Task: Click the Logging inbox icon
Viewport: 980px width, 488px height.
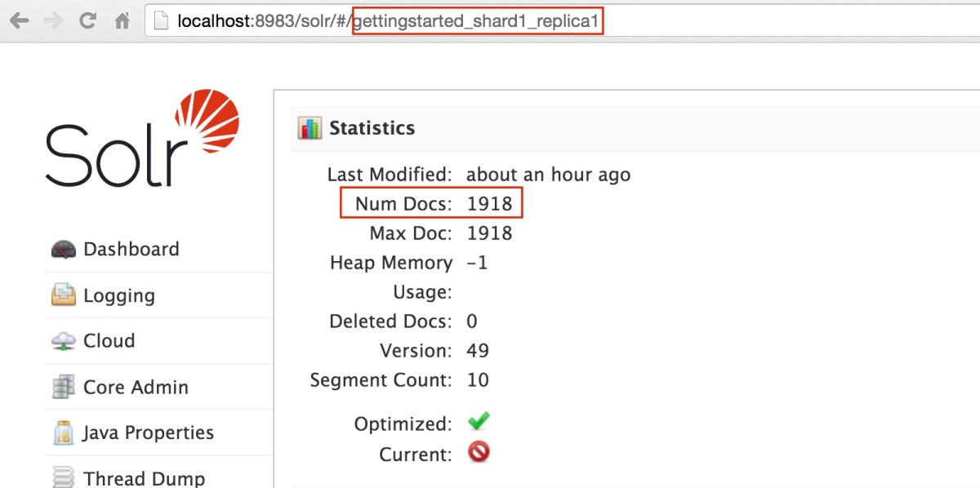Action: [x=63, y=295]
